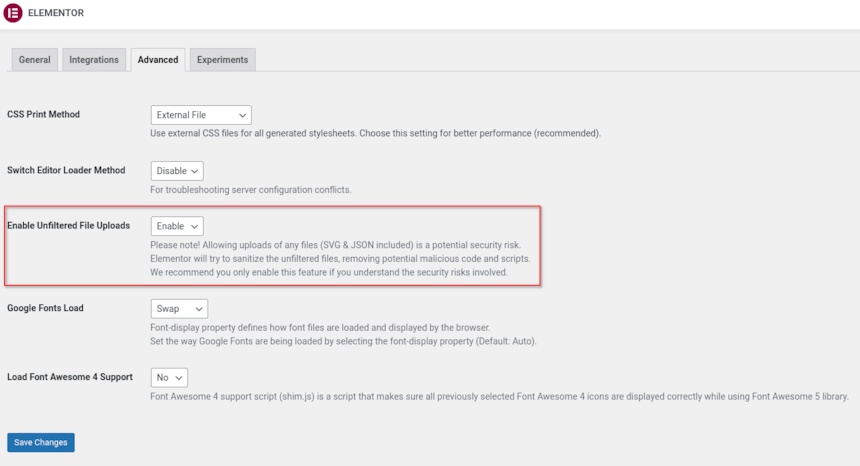
Task: Click the Save Changes button
Action: pyautogui.click(x=41, y=442)
